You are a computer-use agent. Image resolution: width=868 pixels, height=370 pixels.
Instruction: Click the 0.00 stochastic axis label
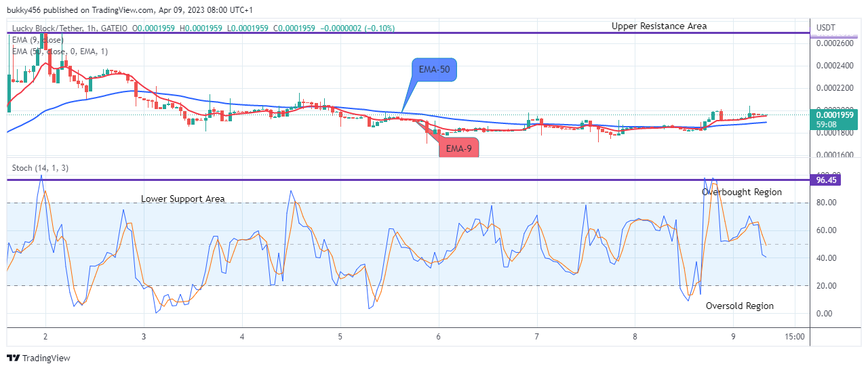825,313
